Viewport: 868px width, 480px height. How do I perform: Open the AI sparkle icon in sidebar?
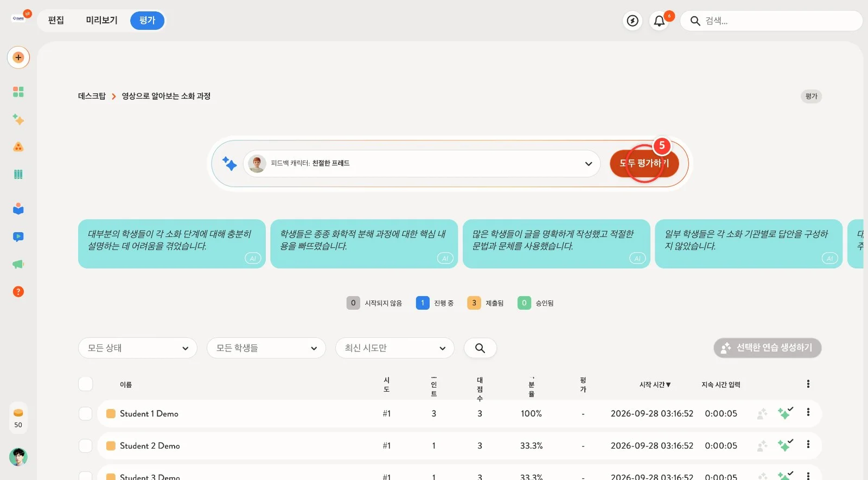tap(18, 119)
